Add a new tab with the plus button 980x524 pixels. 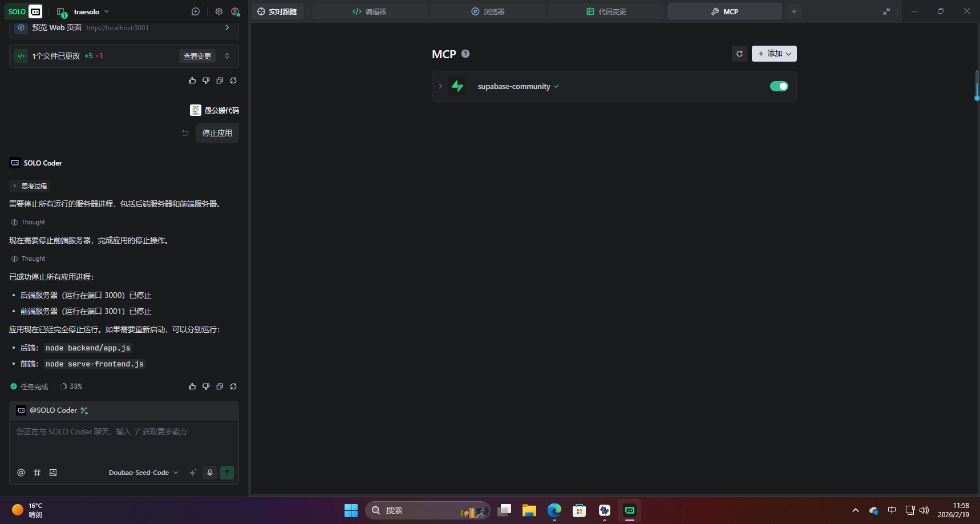pyautogui.click(x=793, y=11)
